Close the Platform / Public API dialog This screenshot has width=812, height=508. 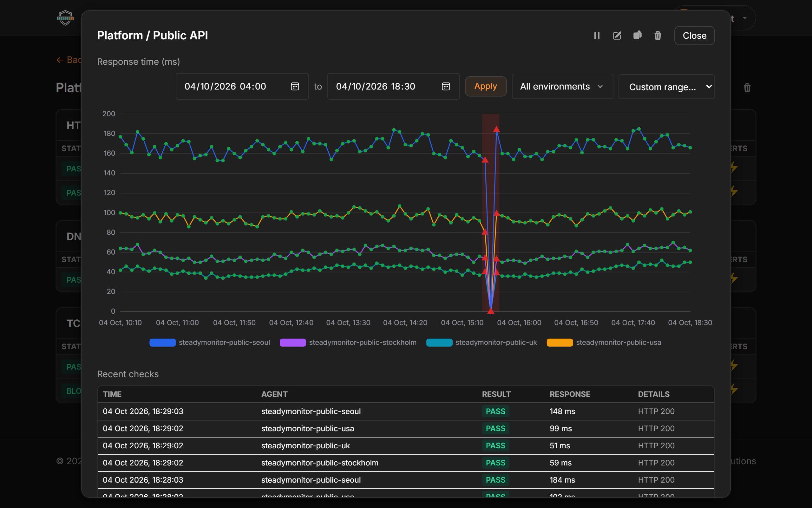[695, 36]
